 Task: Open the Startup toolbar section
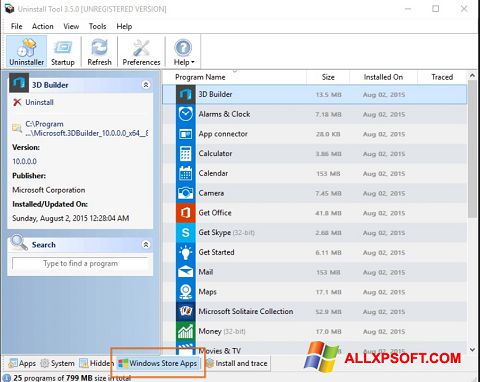click(63, 52)
